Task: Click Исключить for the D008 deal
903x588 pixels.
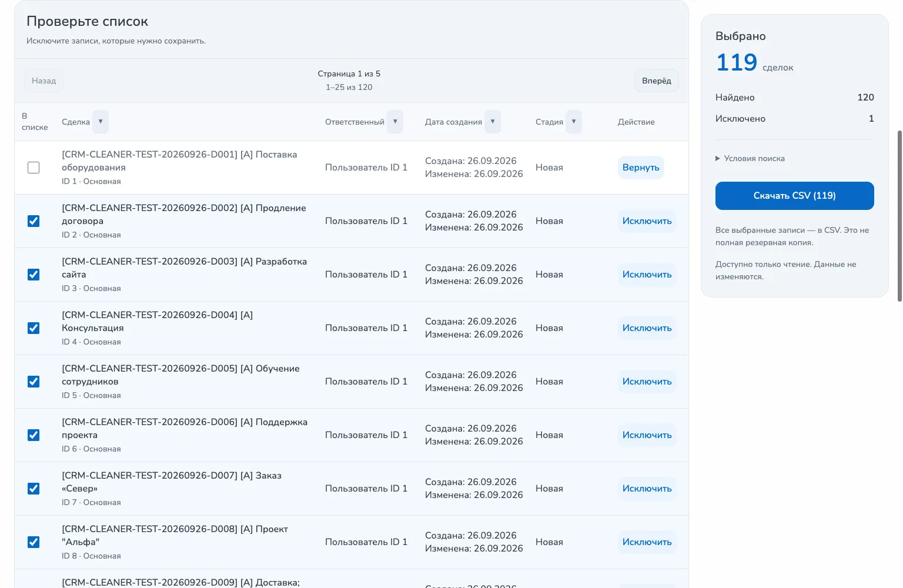Action: (647, 542)
